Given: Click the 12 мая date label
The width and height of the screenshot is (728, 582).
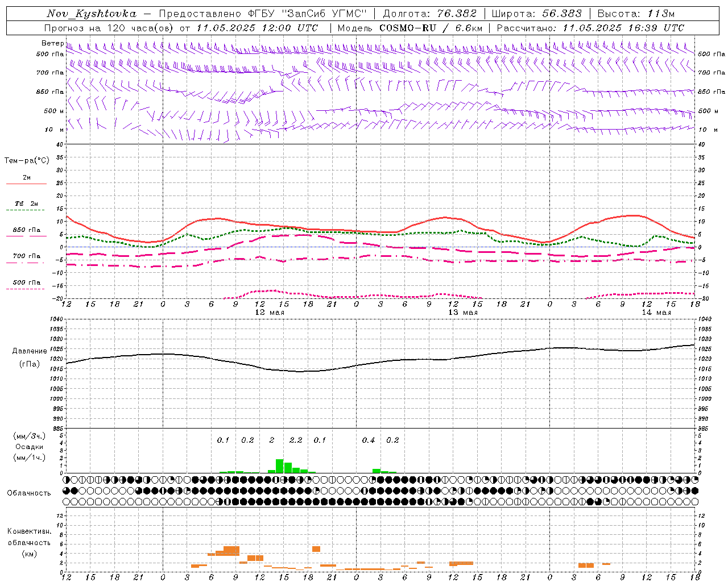Looking at the screenshot, I should click(270, 313).
